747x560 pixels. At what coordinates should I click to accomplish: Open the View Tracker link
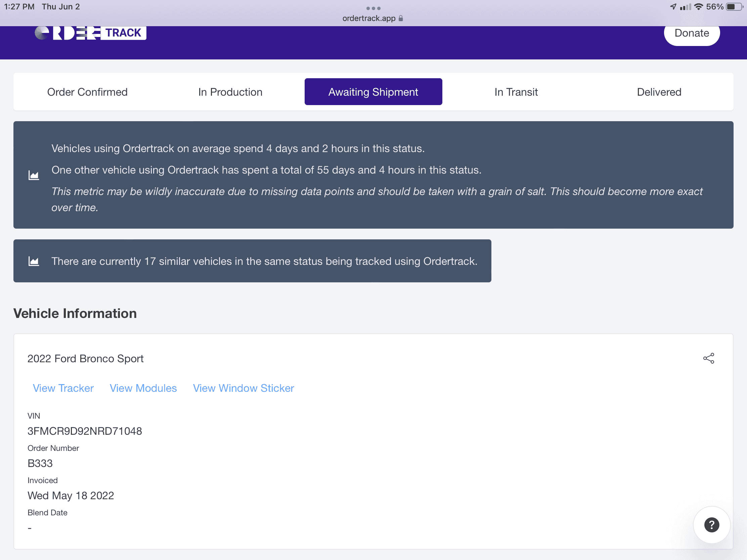pos(63,388)
